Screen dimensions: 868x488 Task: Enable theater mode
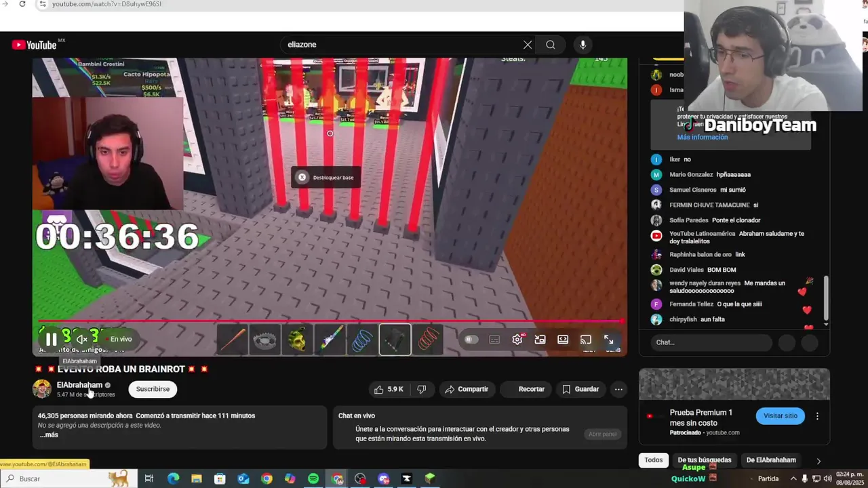pos(563,340)
